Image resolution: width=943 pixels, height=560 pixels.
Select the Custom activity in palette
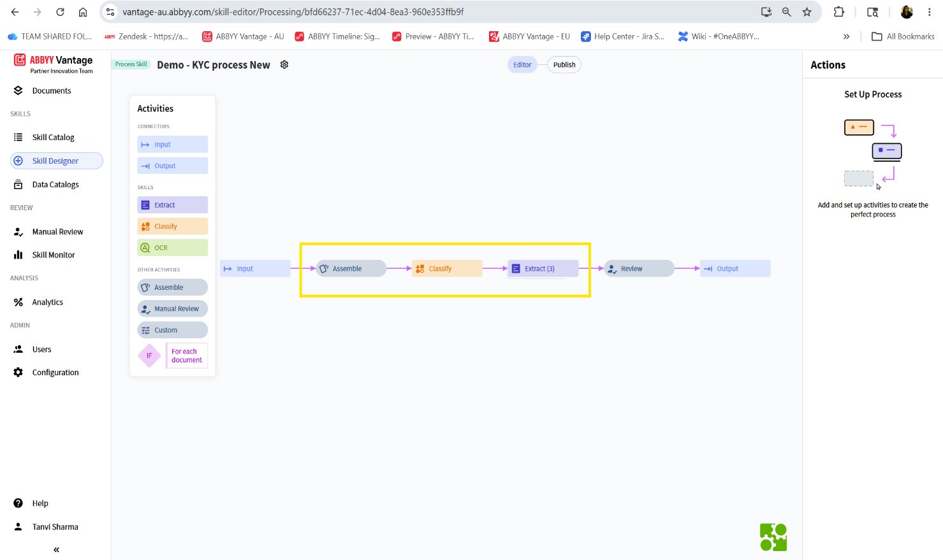click(x=172, y=330)
